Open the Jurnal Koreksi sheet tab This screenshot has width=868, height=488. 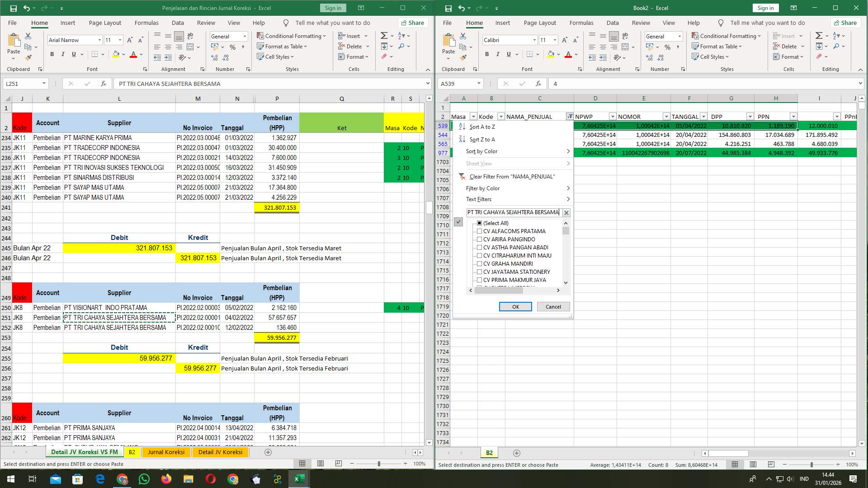(166, 452)
